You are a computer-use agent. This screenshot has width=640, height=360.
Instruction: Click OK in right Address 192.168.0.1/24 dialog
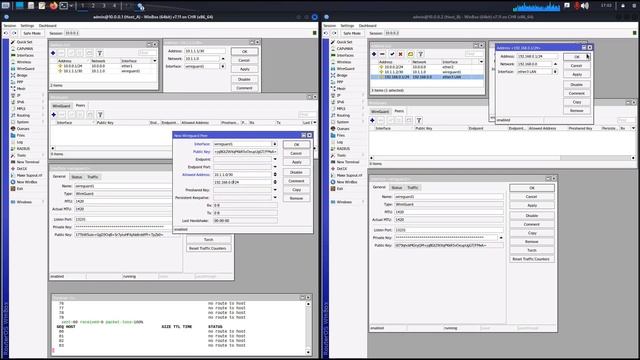click(x=576, y=57)
